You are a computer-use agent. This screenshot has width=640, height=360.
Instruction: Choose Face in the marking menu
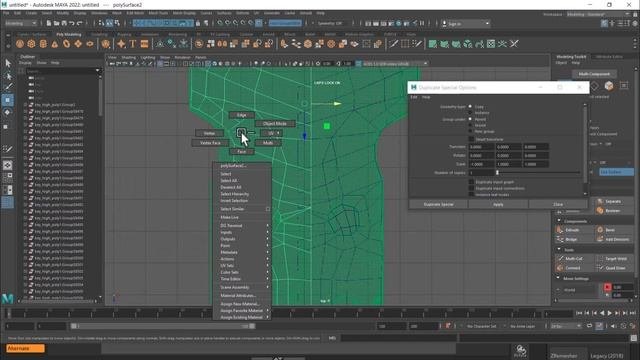tap(242, 151)
